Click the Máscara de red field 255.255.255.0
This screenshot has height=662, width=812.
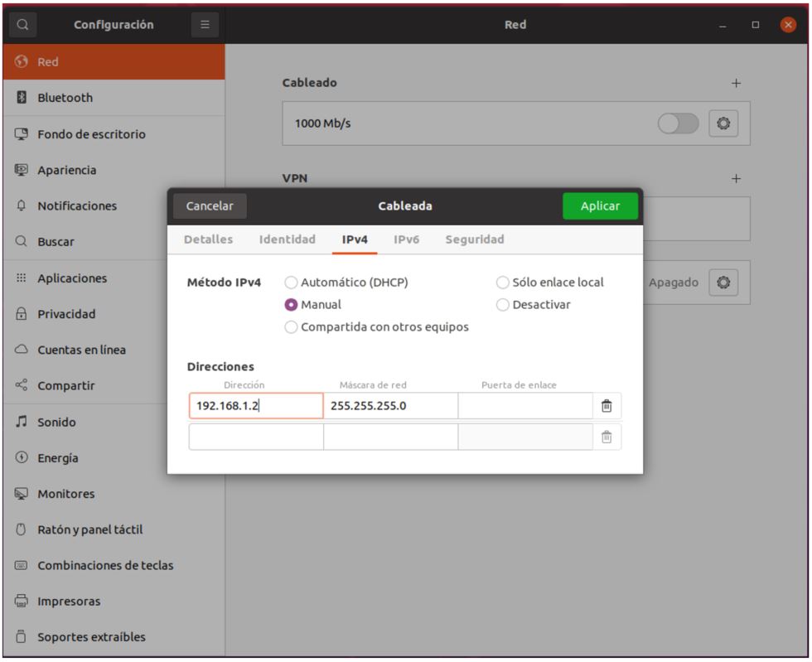[x=391, y=406]
